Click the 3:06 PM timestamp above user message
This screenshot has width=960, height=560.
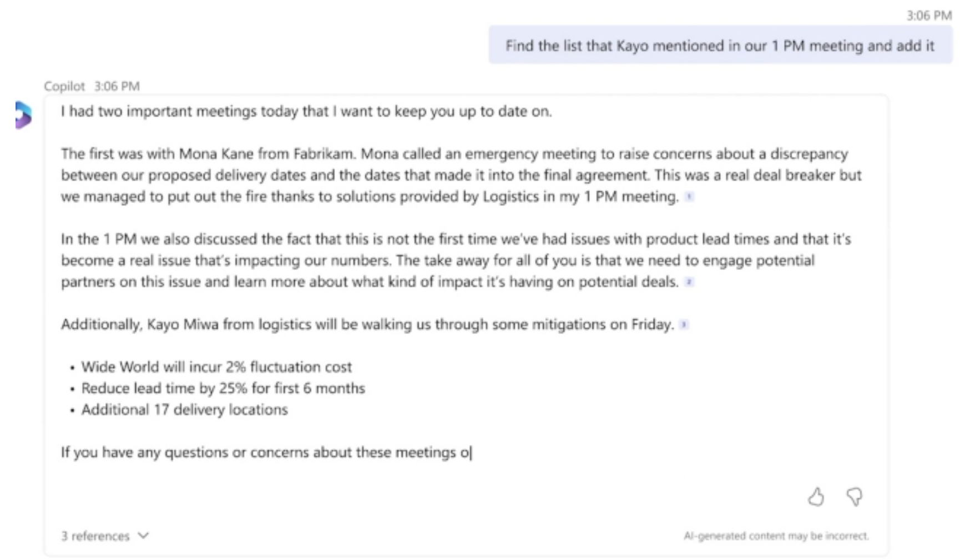(x=929, y=16)
